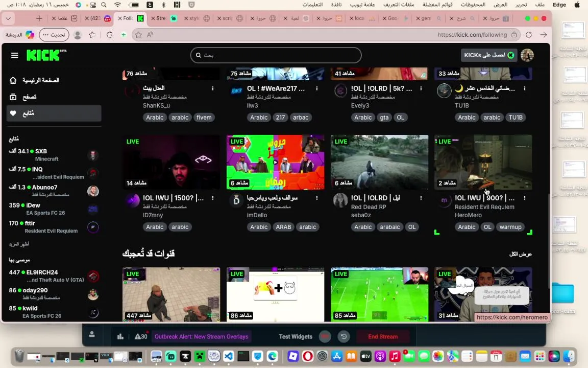Open the Minecraft icon in the Dock
588x368 pixels.
pos(200,356)
